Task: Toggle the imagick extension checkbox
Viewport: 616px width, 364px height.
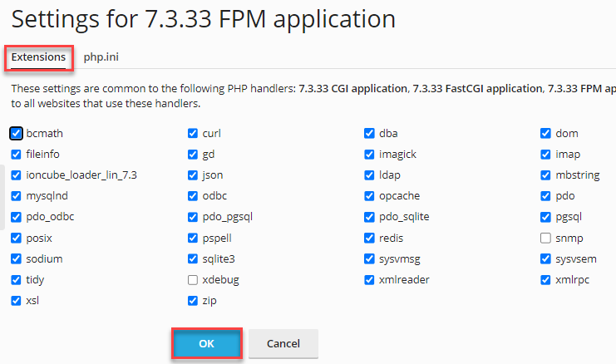Action: pos(369,154)
